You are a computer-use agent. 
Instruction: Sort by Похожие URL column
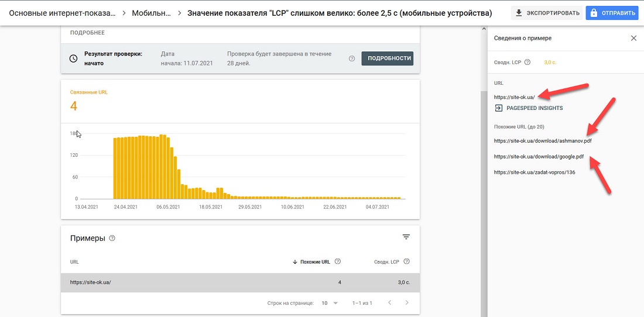pyautogui.click(x=314, y=262)
